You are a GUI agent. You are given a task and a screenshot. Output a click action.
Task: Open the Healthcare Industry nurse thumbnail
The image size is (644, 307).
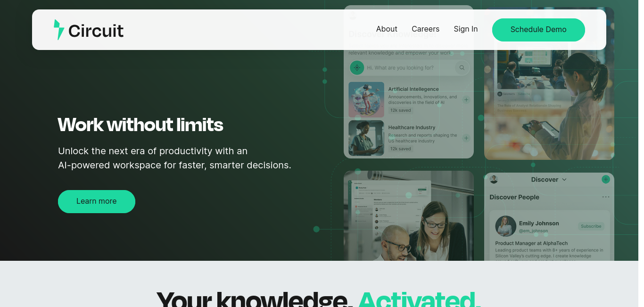(x=366, y=138)
